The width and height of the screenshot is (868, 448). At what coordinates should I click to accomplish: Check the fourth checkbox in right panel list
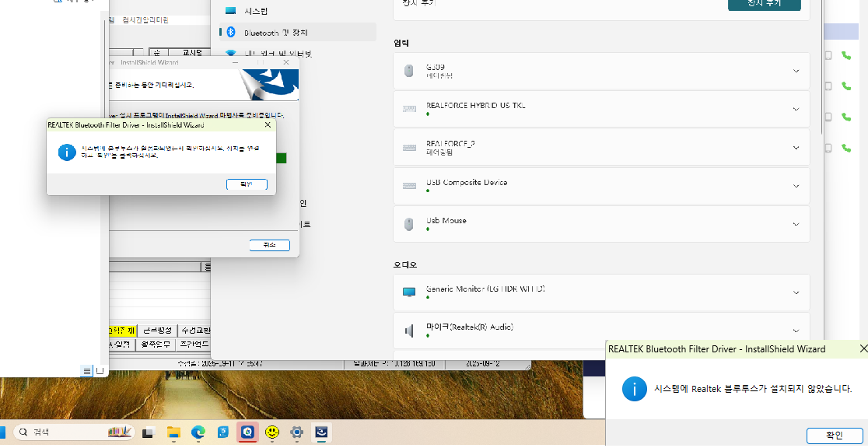[828, 148]
